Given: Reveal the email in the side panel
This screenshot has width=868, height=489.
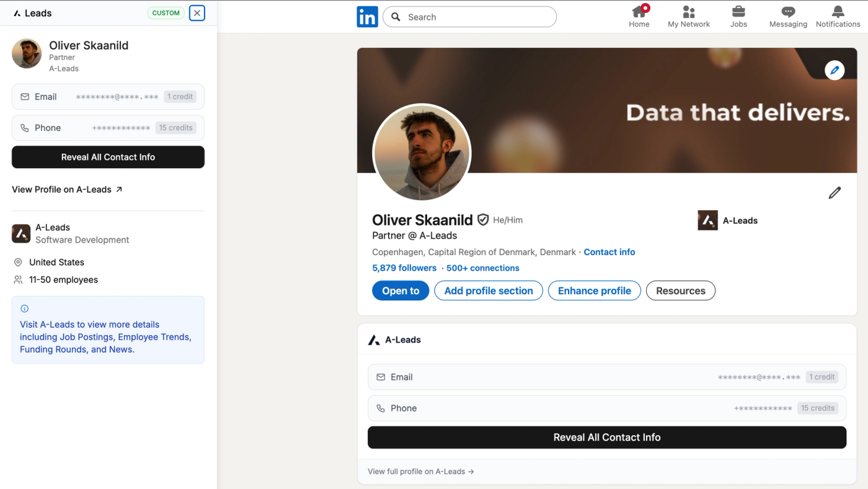Looking at the screenshot, I should 108,97.
